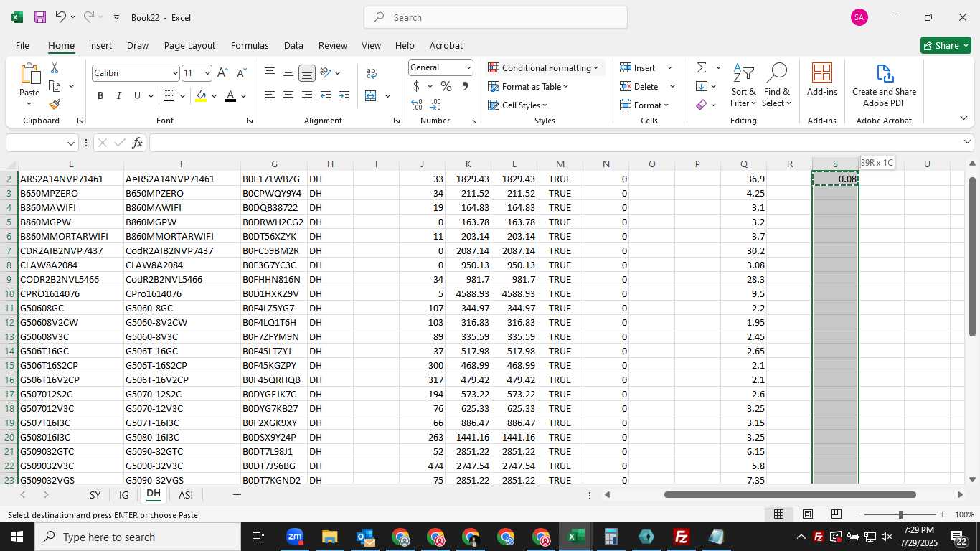This screenshot has width=980, height=551.
Task: Click the formula bar input field
Action: click(x=555, y=143)
